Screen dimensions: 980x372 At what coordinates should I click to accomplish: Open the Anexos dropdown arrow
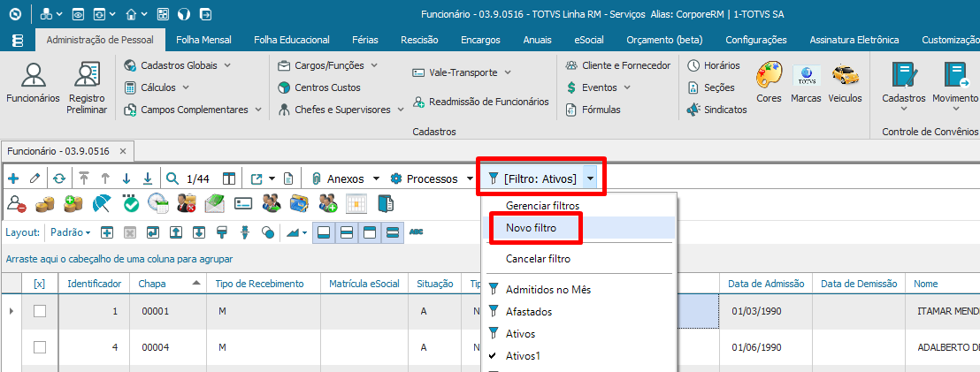pyautogui.click(x=376, y=179)
